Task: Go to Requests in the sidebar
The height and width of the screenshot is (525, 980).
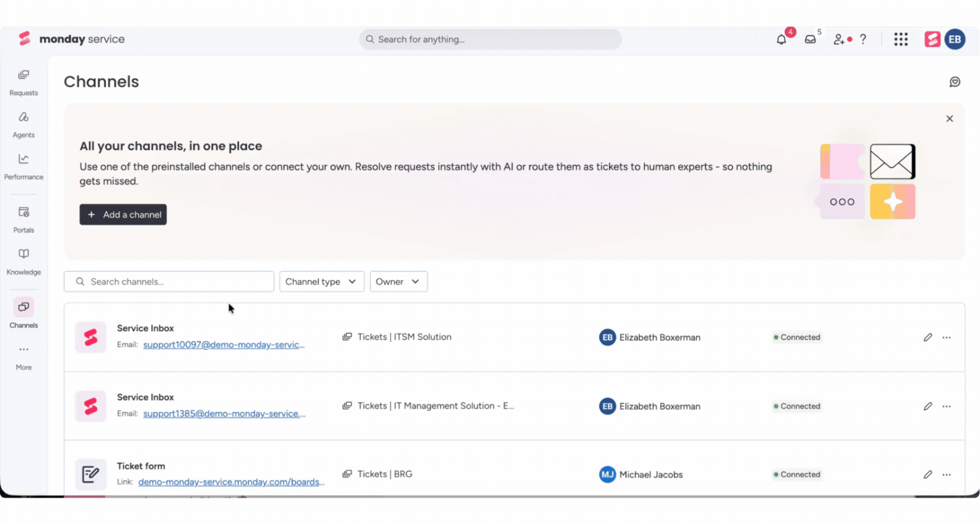Action: click(x=24, y=83)
